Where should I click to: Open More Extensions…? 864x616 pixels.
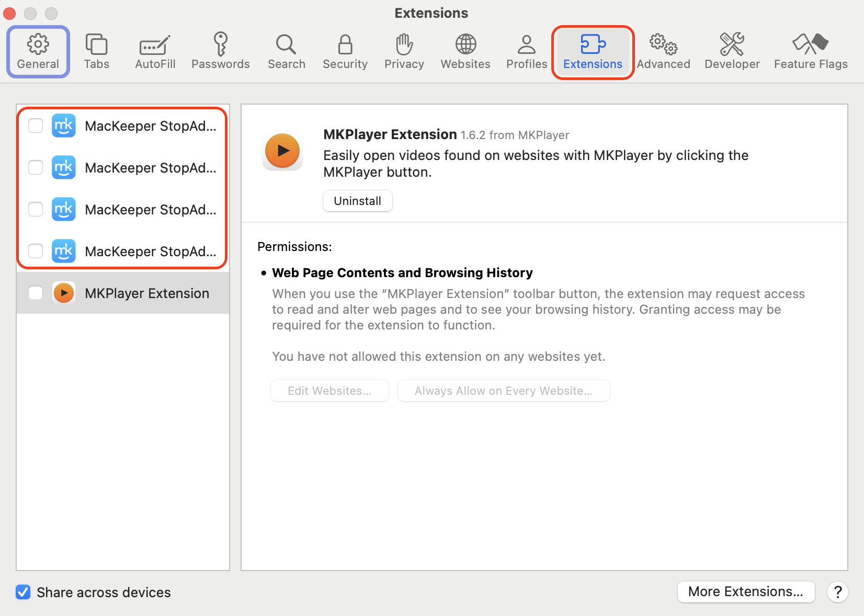pos(746,591)
